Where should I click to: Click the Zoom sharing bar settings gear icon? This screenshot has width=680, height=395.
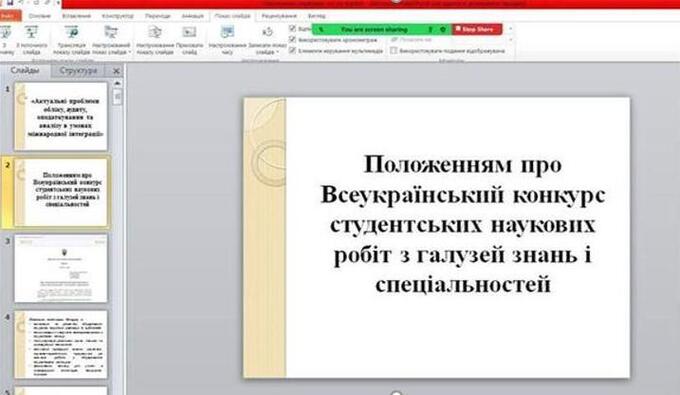click(x=443, y=29)
